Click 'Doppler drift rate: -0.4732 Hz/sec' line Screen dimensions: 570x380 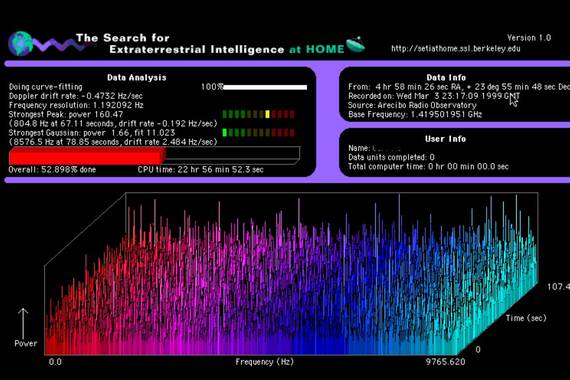76,96
